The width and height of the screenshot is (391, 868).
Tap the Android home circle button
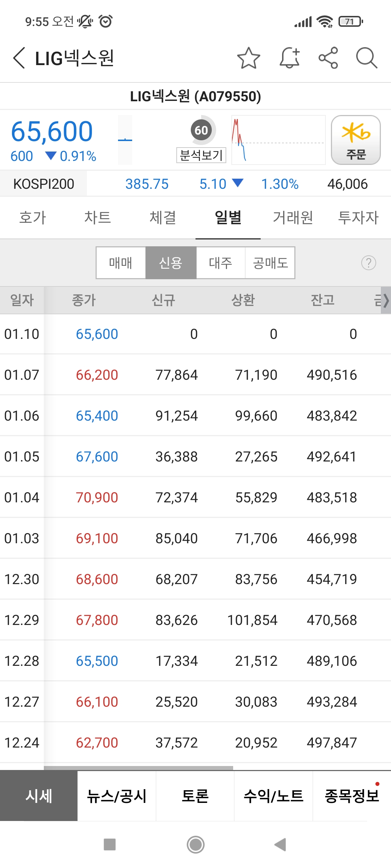click(x=195, y=844)
